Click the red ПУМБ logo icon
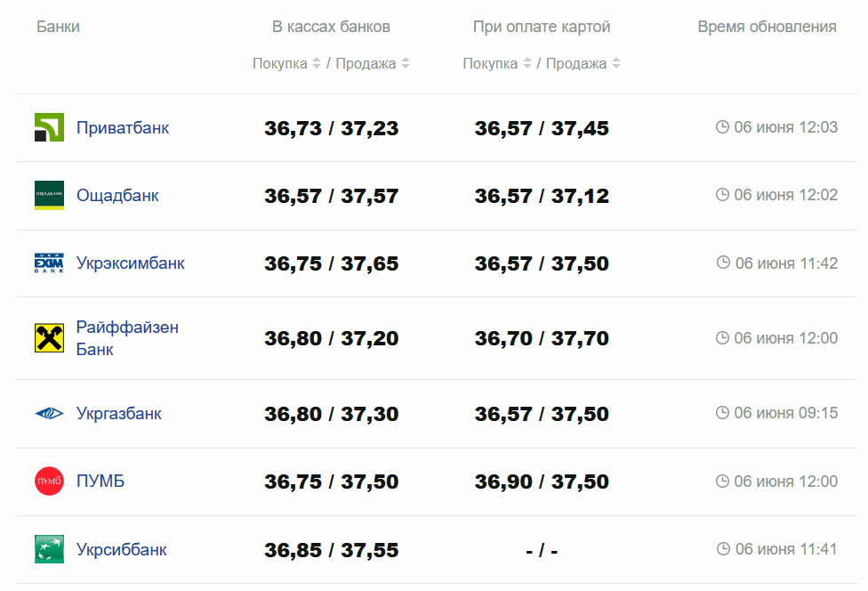 [49, 482]
